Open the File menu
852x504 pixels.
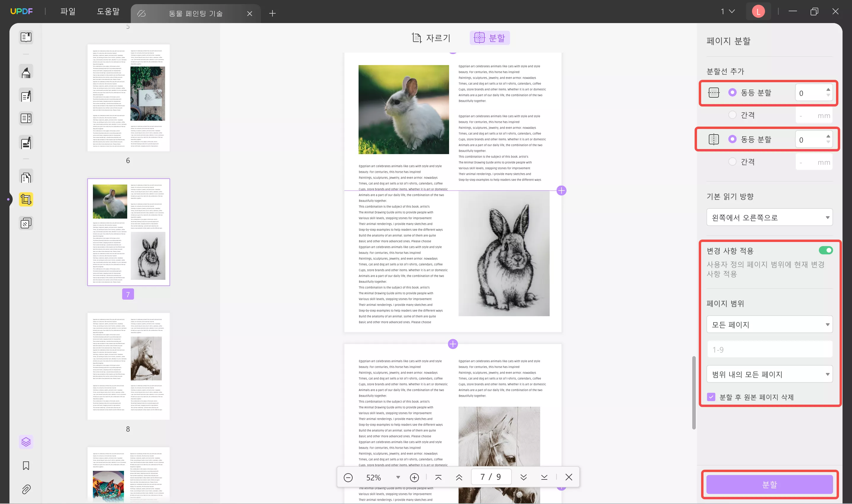click(x=68, y=12)
